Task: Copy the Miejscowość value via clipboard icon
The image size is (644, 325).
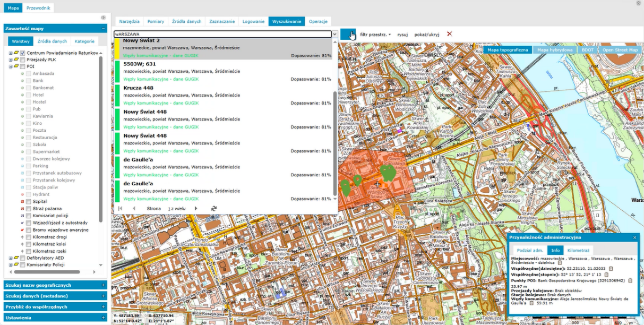Action: coord(560,262)
